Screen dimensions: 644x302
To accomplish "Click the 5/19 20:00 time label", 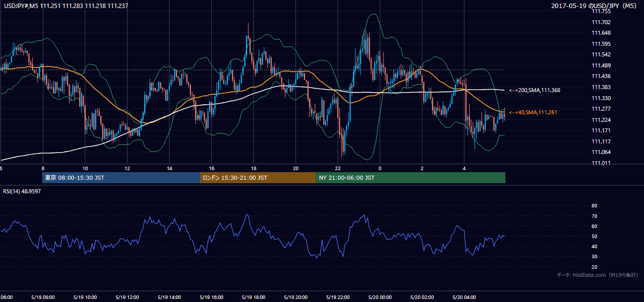I will (295, 297).
